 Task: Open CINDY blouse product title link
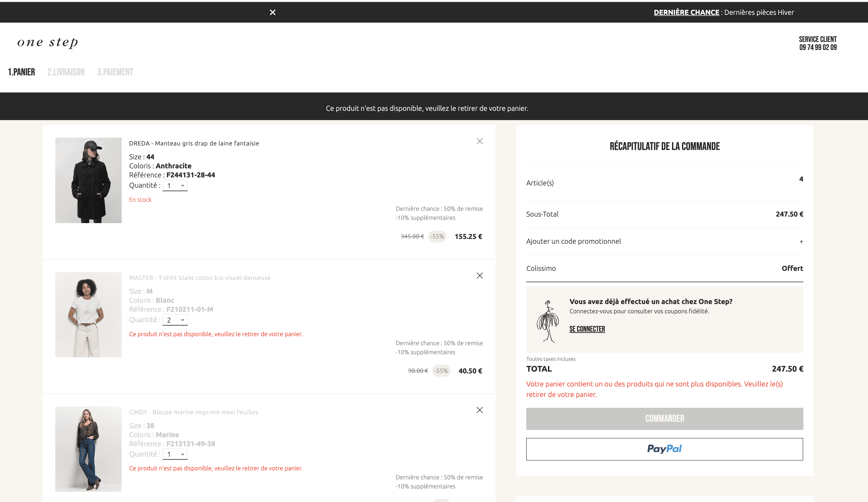(193, 412)
